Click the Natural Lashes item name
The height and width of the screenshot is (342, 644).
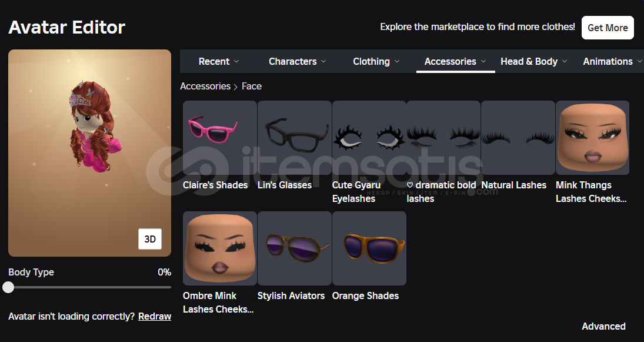(513, 185)
